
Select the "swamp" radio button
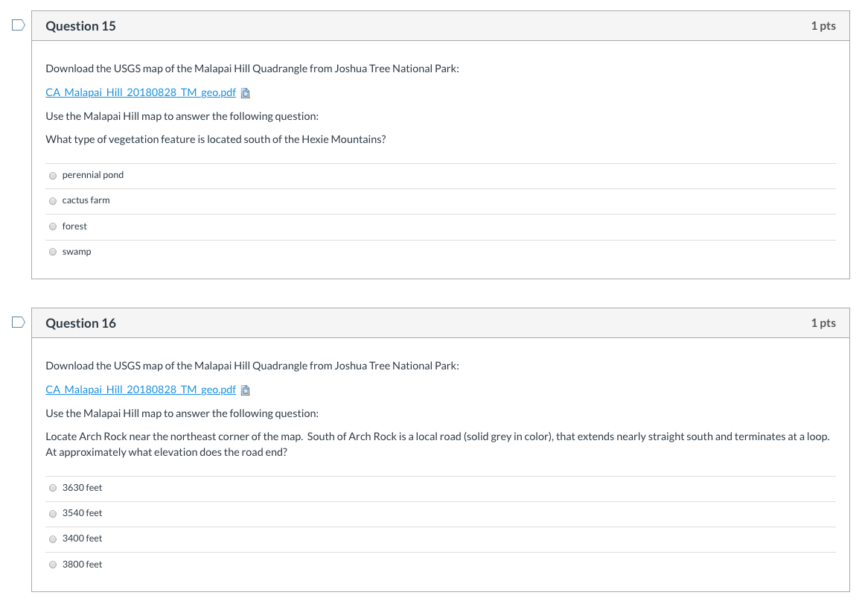[x=53, y=252]
